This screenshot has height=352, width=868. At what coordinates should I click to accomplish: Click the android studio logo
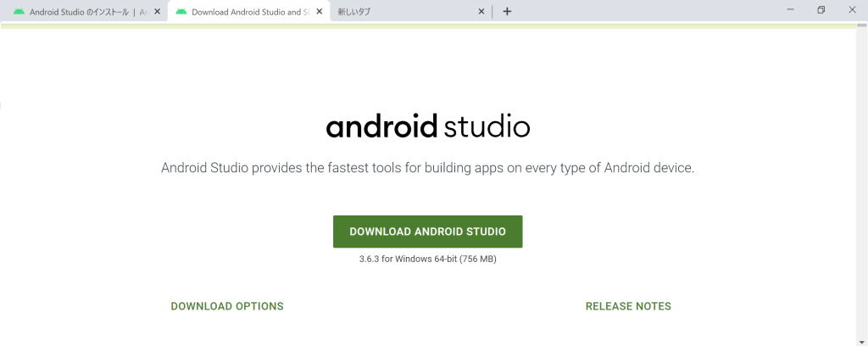(428, 126)
